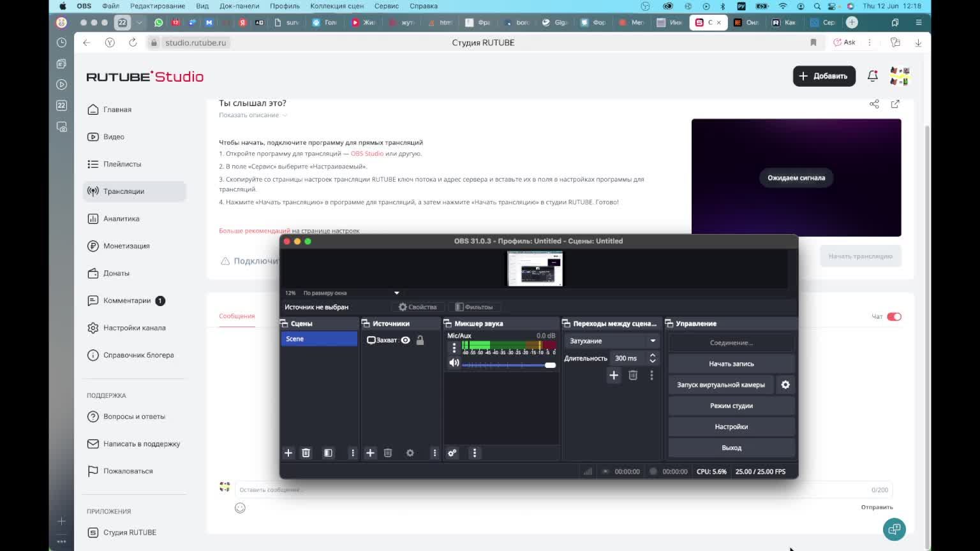Select Сообщения tab in chat section

click(237, 316)
